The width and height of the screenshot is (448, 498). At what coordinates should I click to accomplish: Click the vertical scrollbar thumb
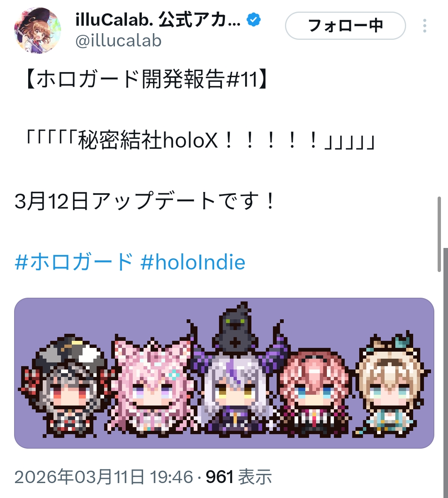pyautogui.click(x=440, y=234)
